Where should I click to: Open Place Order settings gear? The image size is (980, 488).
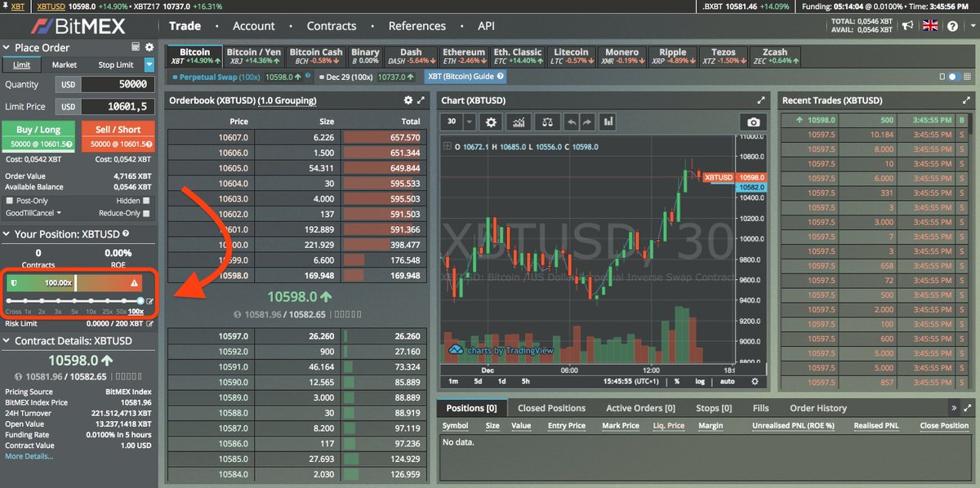tap(149, 47)
